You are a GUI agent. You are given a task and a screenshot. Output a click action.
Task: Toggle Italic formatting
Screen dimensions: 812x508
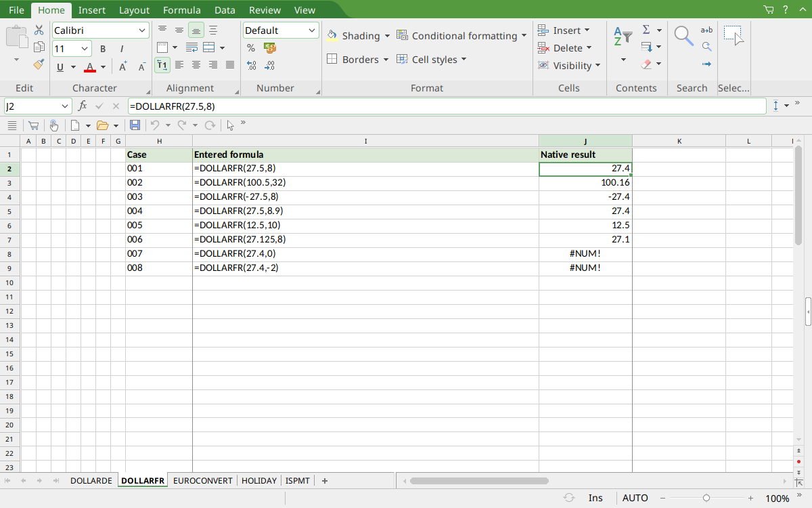pos(122,49)
